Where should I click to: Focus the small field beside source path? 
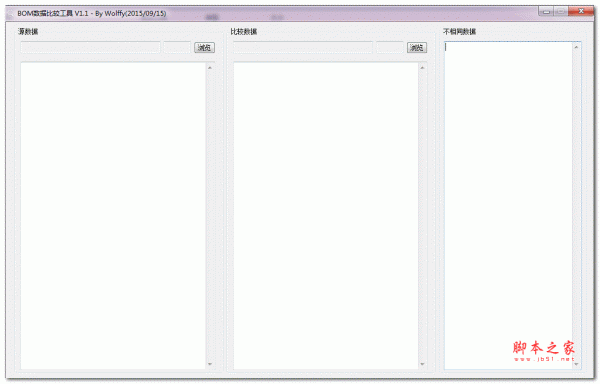click(x=177, y=47)
